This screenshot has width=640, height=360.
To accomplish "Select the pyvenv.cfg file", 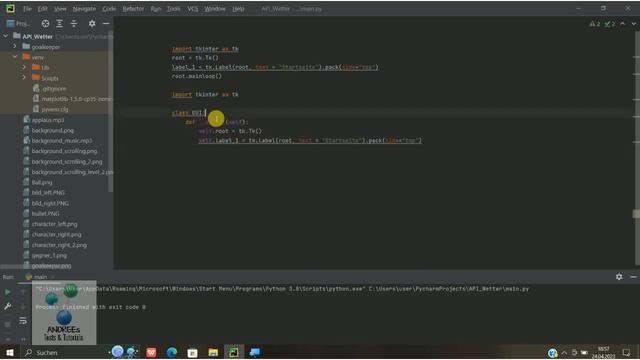I will click(51, 109).
